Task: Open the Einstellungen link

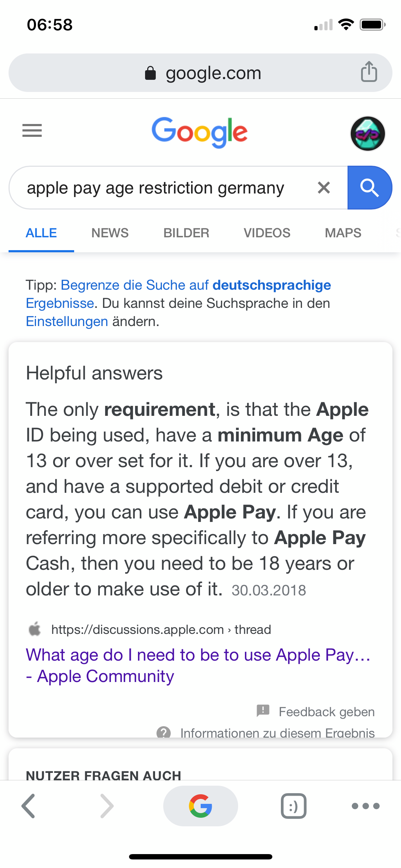Action: click(x=67, y=321)
